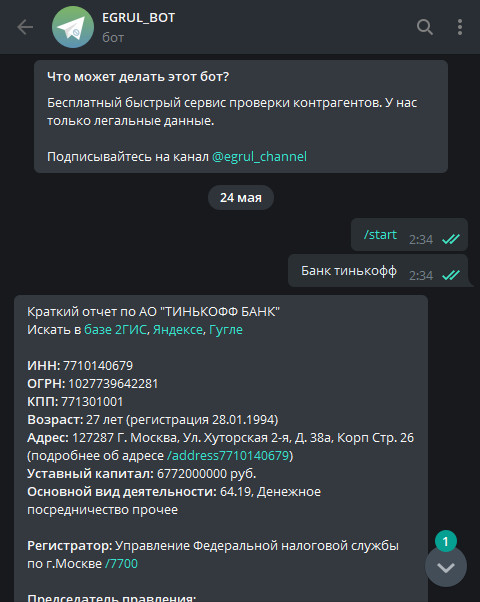
Task: Click the unread count badge
Action: tap(446, 541)
